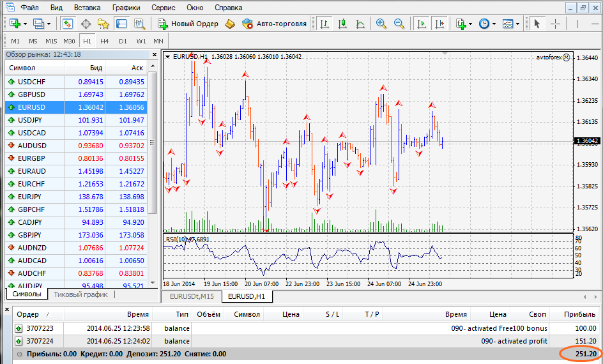
Task: Close the Обзор рынка panel
Action: point(155,54)
